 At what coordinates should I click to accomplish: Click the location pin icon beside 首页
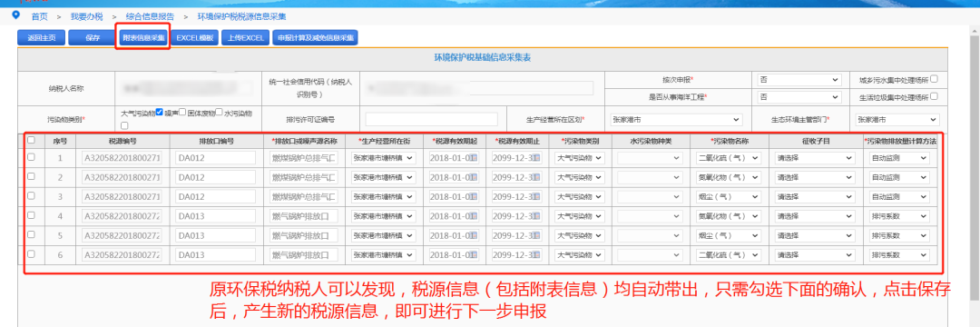coord(15,15)
